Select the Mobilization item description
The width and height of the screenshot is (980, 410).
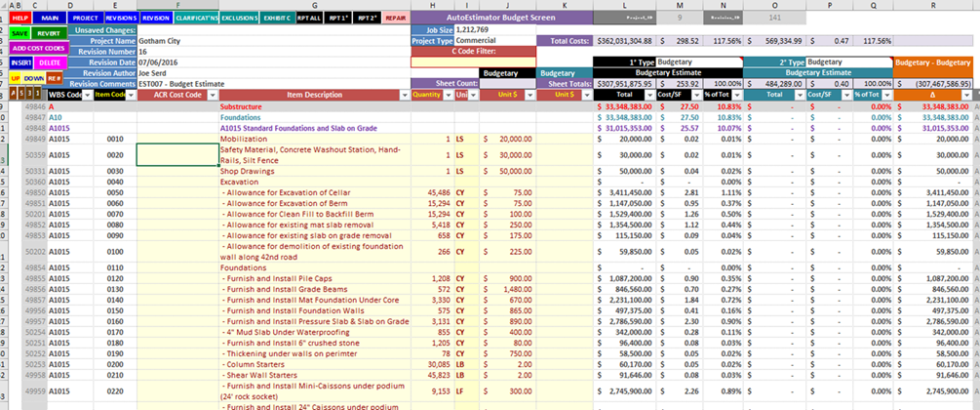pyautogui.click(x=315, y=139)
